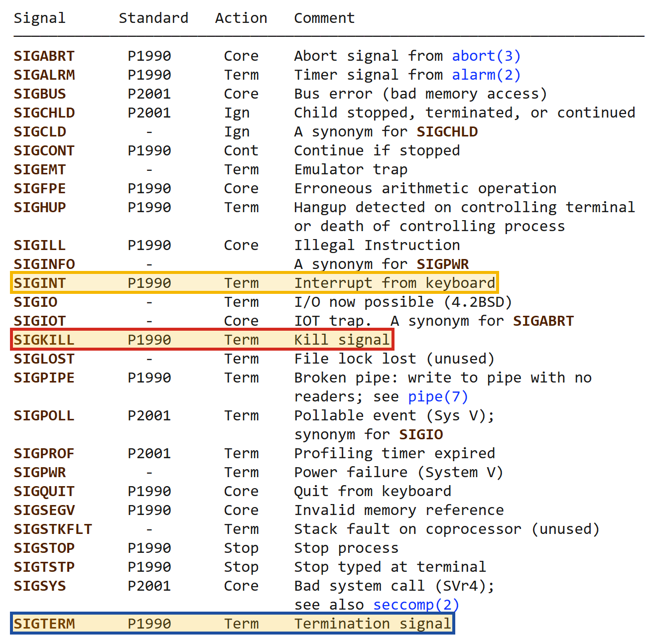654x644 pixels.
Task: Click the highlighted SIGTERM signal name
Action: (x=44, y=624)
